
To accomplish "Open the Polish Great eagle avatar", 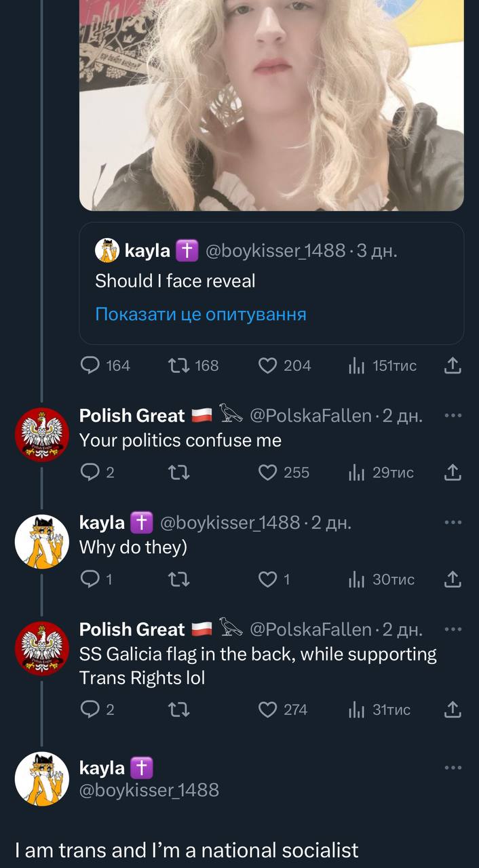I will click(x=42, y=435).
